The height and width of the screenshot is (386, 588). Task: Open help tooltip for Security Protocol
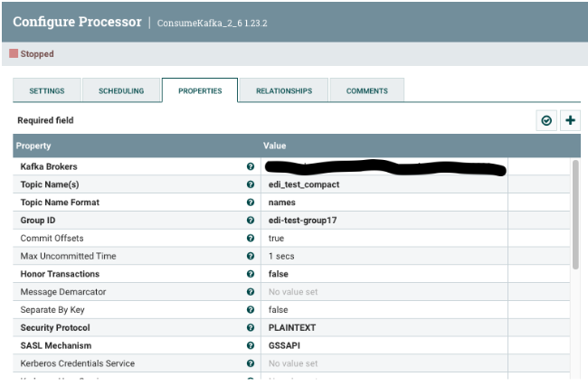[251, 327]
